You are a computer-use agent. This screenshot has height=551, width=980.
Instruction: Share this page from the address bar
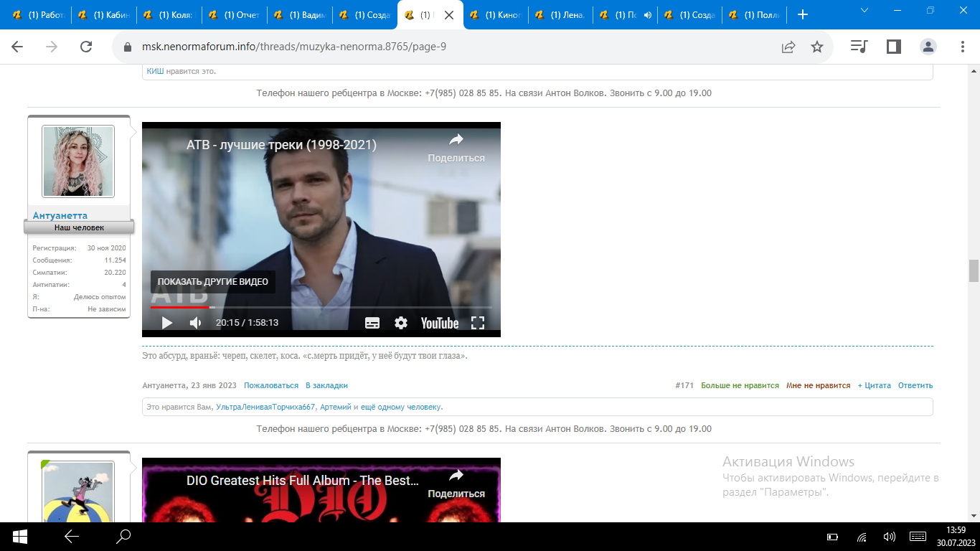pyautogui.click(x=788, y=47)
